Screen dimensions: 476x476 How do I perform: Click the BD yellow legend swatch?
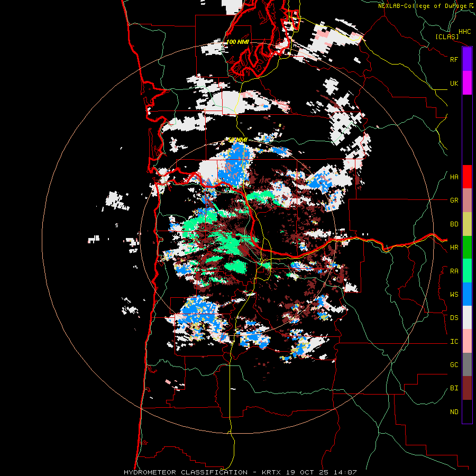click(467, 224)
